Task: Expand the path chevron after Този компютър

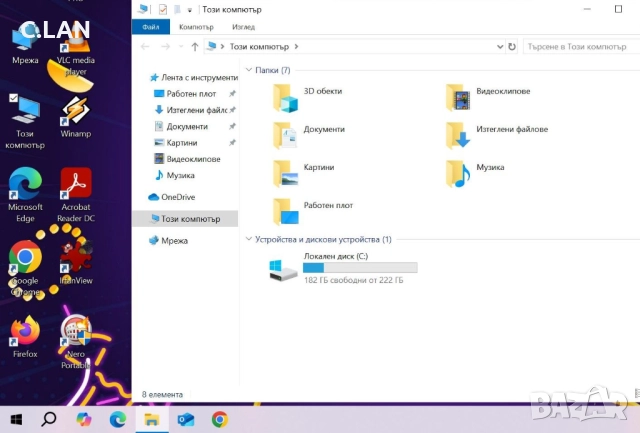Action: click(296, 47)
